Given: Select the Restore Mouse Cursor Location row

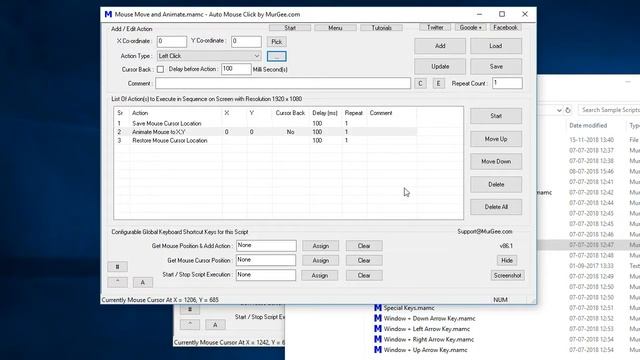Looking at the screenshot, I should coord(265,140).
